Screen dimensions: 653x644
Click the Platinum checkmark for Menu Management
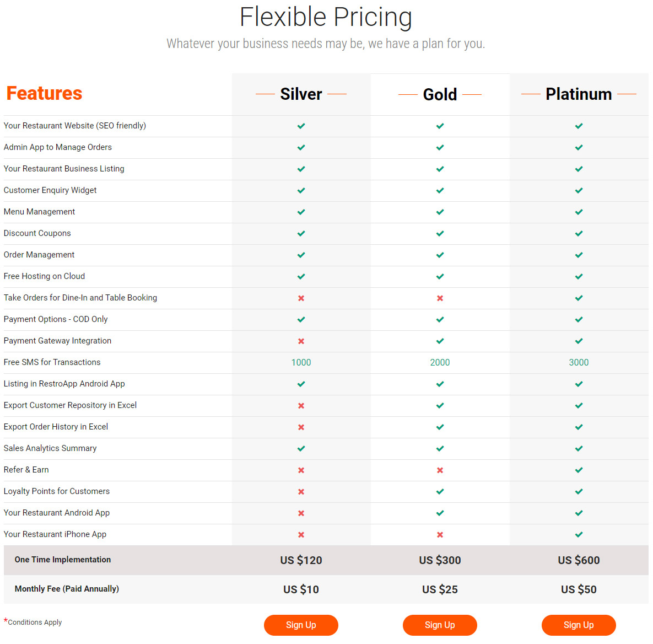point(579,212)
